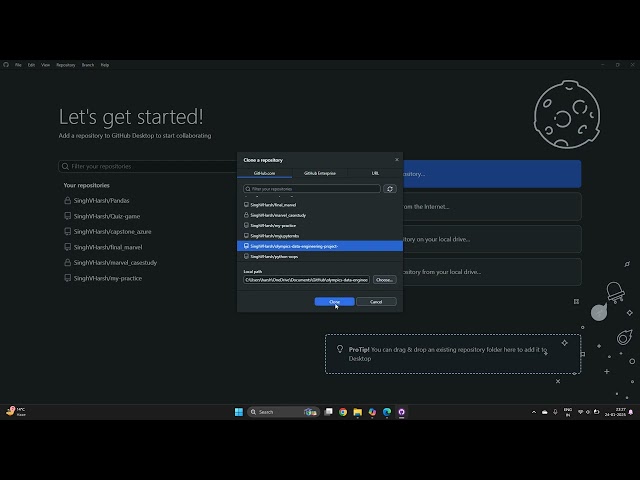Screen dimensions: 640x480
Task: Click the GitHub Desktop taskbar icon
Action: (402, 412)
